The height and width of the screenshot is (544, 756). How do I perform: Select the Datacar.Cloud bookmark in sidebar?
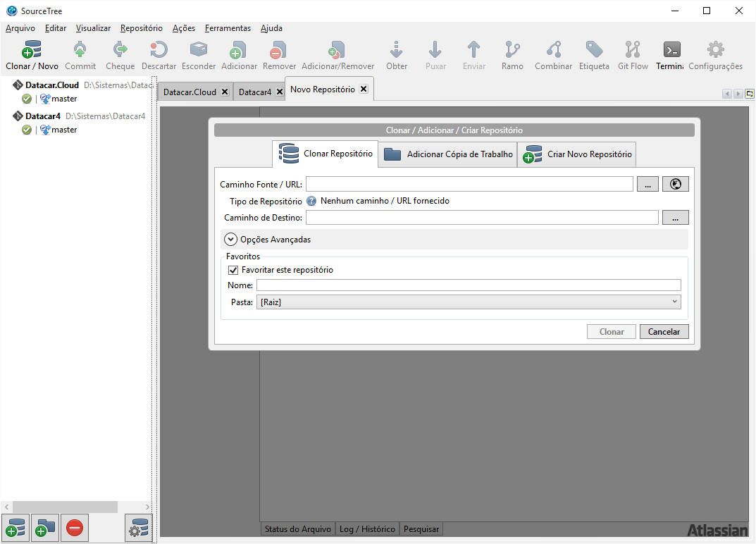tap(51, 85)
